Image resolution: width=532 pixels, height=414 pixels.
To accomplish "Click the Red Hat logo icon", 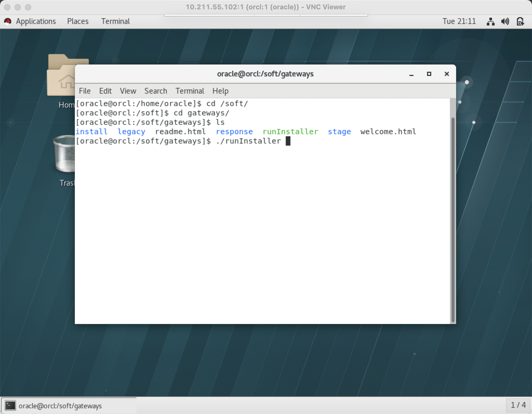I will 8,21.
